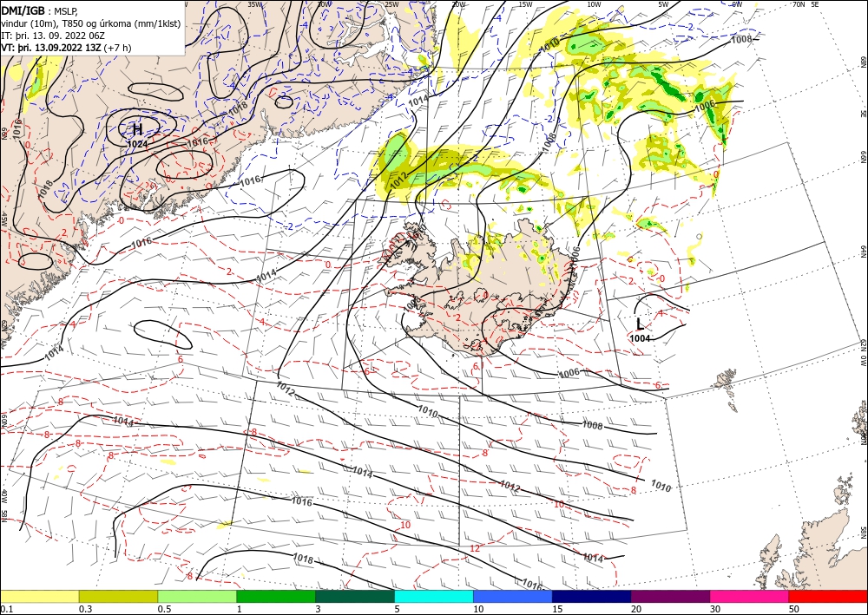Click the dark green 3 mm legend swatch
The width and height of the screenshot is (868, 615).
355,596
